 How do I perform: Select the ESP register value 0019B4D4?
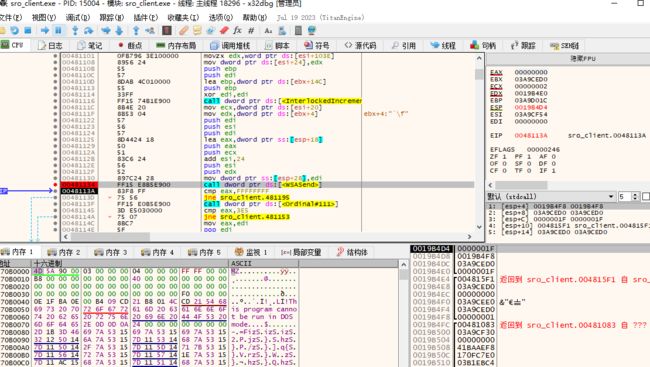[x=531, y=107]
